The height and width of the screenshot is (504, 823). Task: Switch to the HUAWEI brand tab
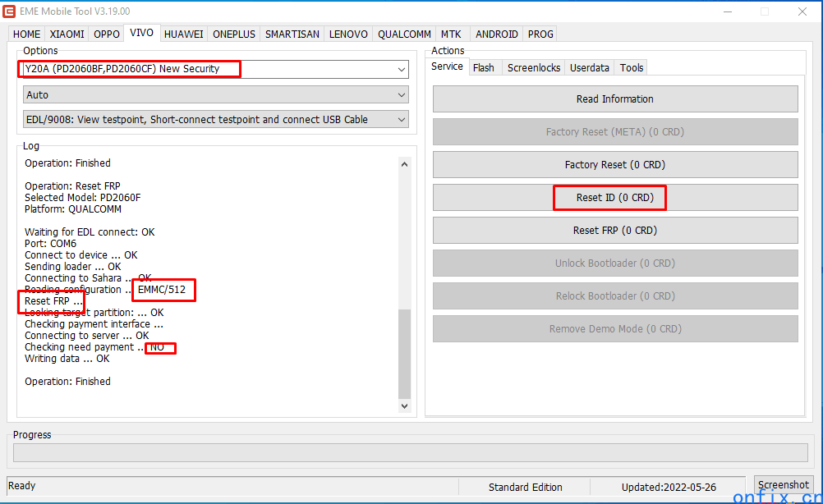pos(183,34)
